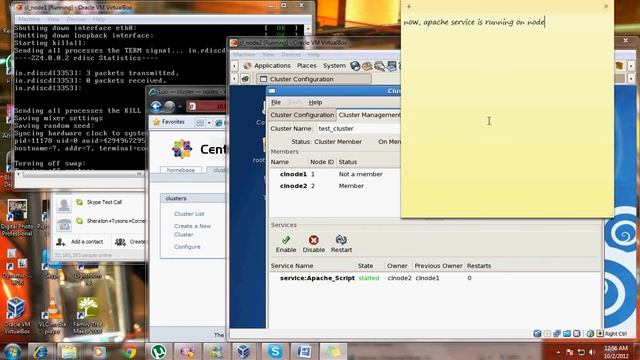Expand GNOME bottom panel left arrow handle
Image resolution: width=640 pixels, height=360 pixels.
[234, 79]
